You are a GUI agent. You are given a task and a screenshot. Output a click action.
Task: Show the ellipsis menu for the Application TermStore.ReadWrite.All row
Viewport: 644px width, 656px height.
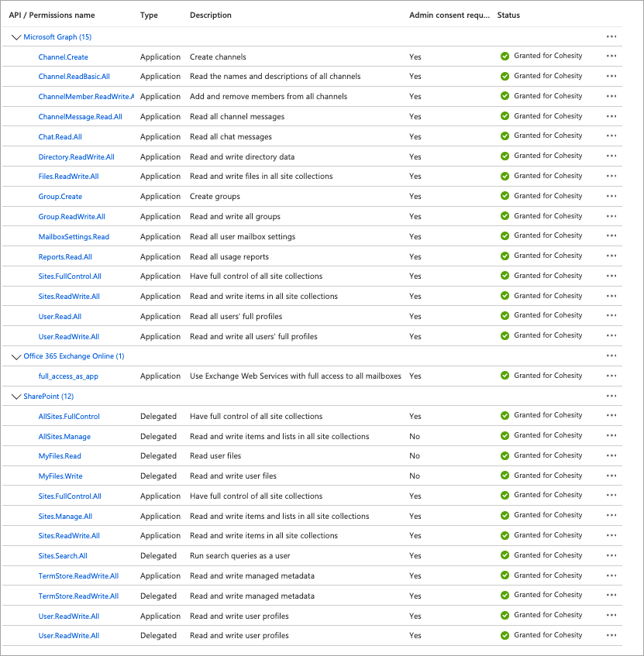point(611,575)
